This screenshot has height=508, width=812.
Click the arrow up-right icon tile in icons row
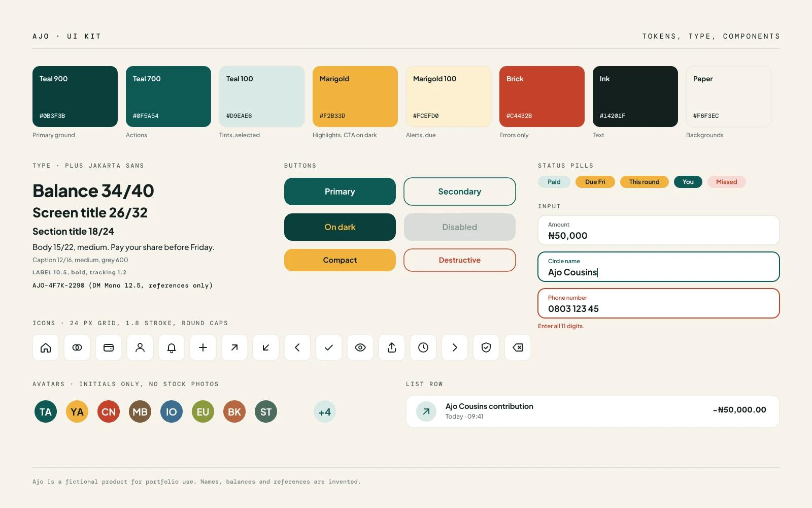point(234,347)
